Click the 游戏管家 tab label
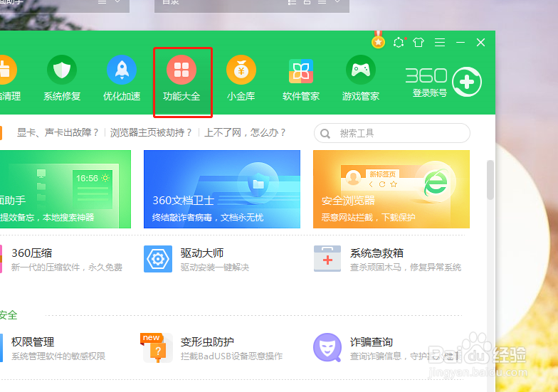Viewport: 558px width, 392px height. click(x=361, y=96)
